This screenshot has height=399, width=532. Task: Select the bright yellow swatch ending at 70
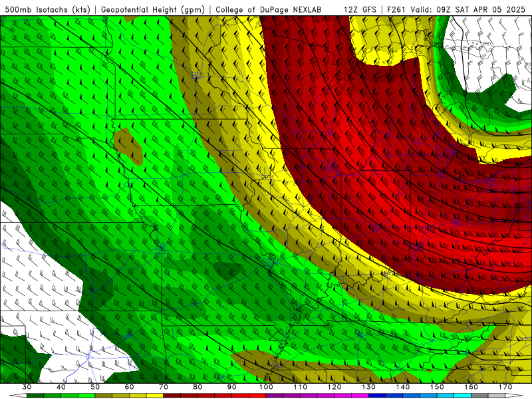pyautogui.click(x=155, y=395)
